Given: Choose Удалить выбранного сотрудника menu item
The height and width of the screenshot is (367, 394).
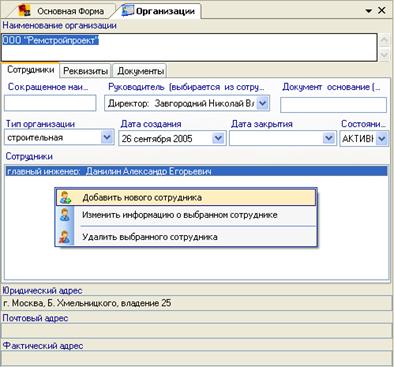Looking at the screenshot, I should [x=186, y=237].
